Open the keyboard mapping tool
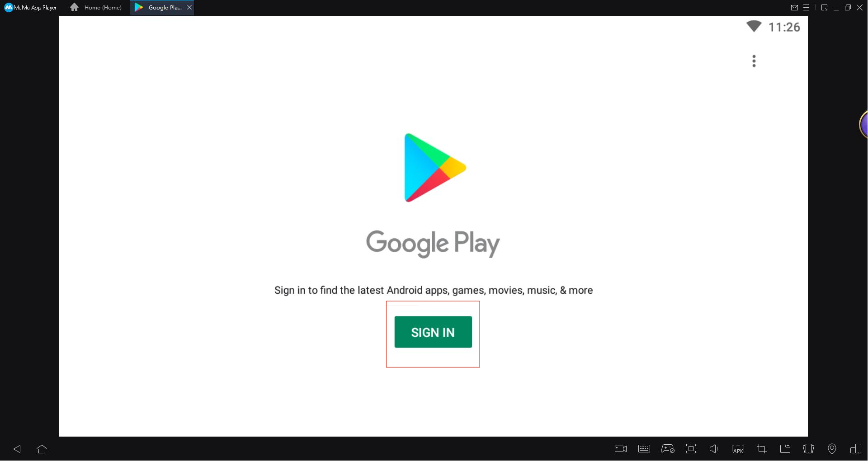Screen dimensions: 868x461 [644, 449]
